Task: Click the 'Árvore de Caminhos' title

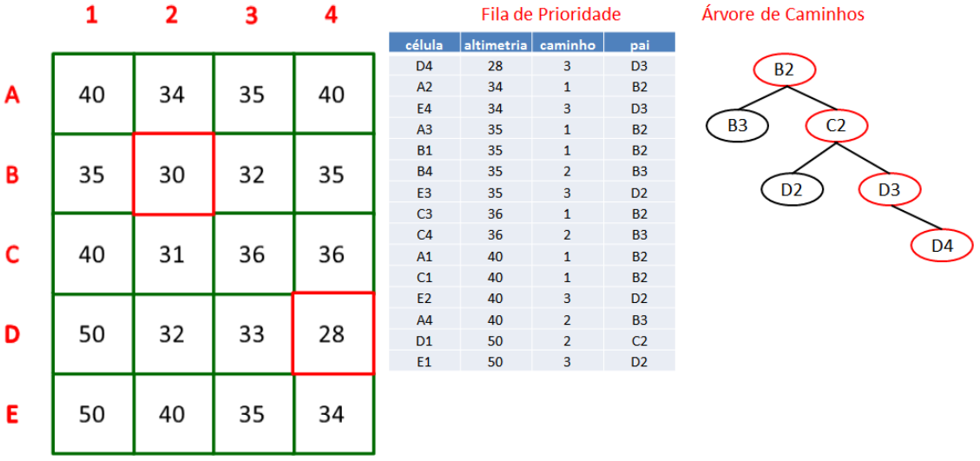Action: [x=783, y=15]
